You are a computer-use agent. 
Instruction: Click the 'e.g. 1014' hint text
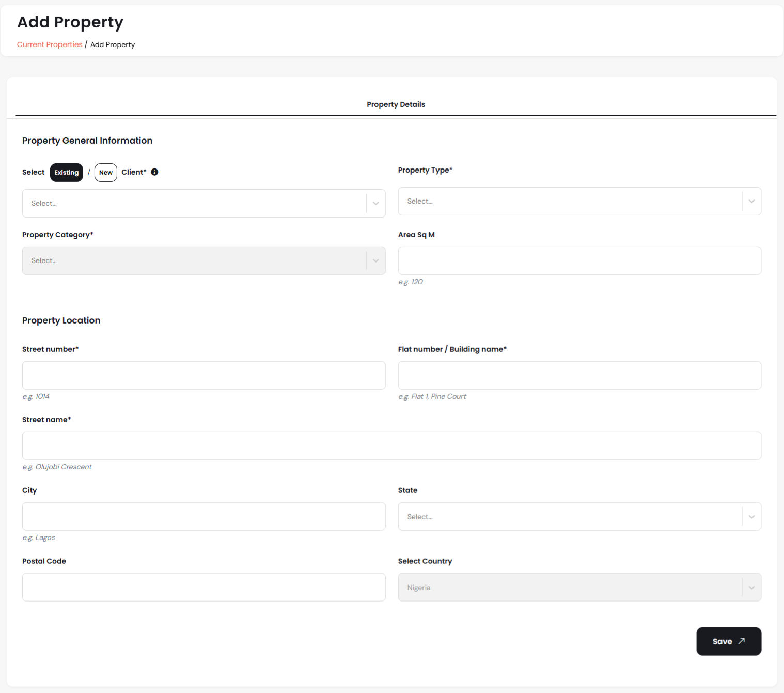pos(36,396)
